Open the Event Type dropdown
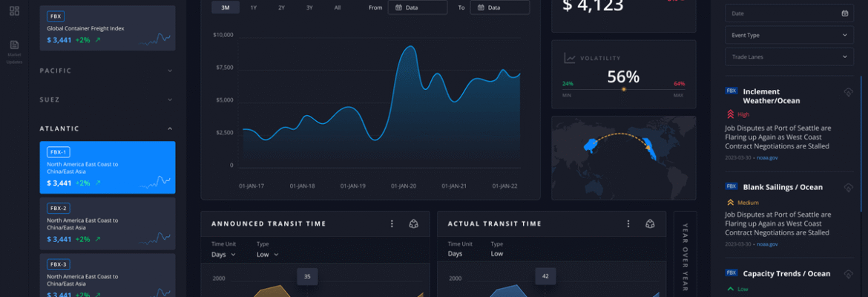 [789, 35]
